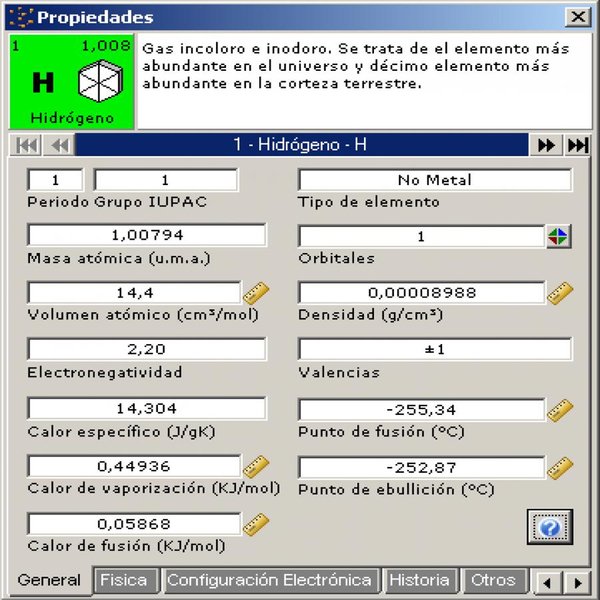Image resolution: width=600 pixels, height=600 pixels.
Task: Click the ruler icon next to Punto de fusión
Action: 560,410
